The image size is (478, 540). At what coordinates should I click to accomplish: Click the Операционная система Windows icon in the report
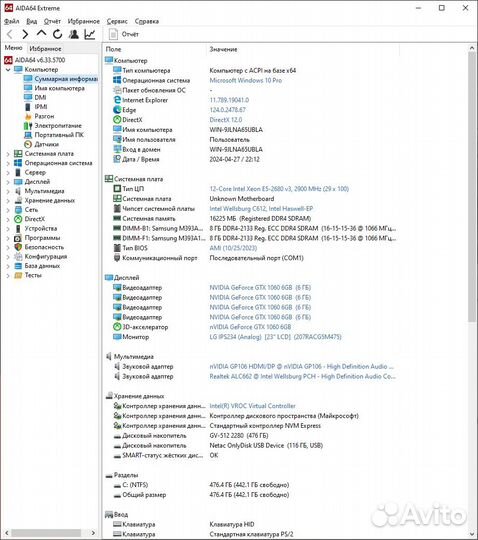coord(117,80)
